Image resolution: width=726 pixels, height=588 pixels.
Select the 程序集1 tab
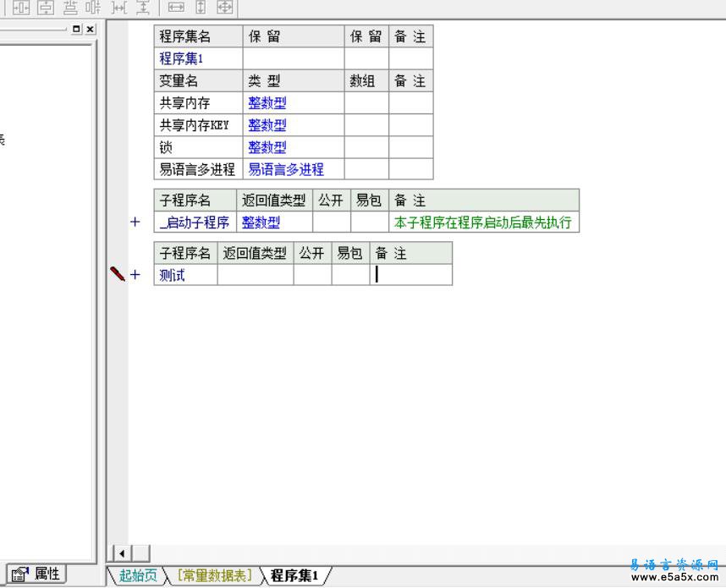(294, 575)
